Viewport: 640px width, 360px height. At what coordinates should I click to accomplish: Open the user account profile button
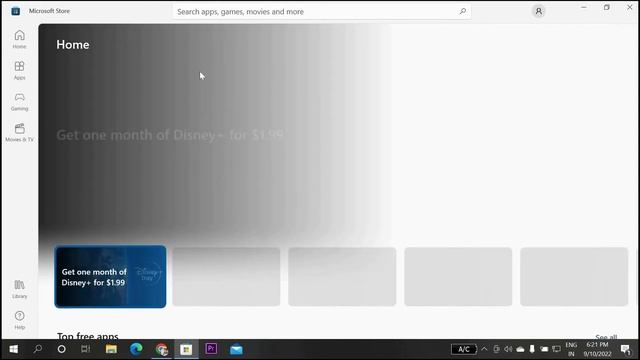539,11
